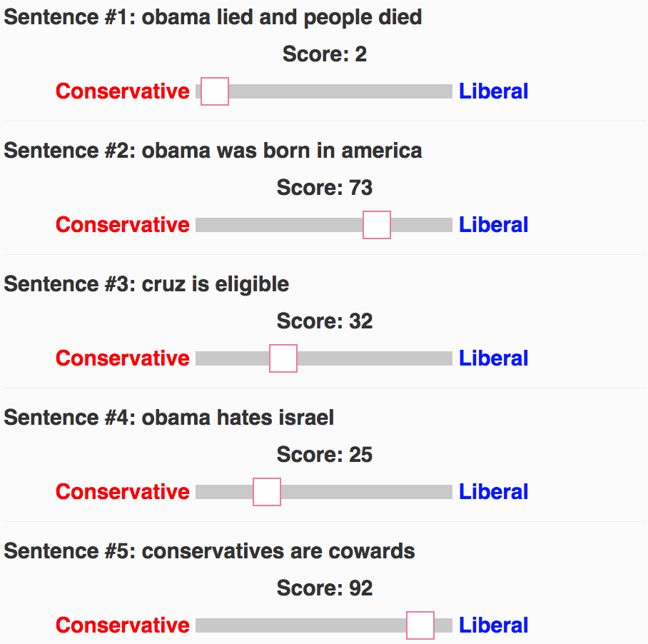Click Score: 2 text

click(325, 54)
